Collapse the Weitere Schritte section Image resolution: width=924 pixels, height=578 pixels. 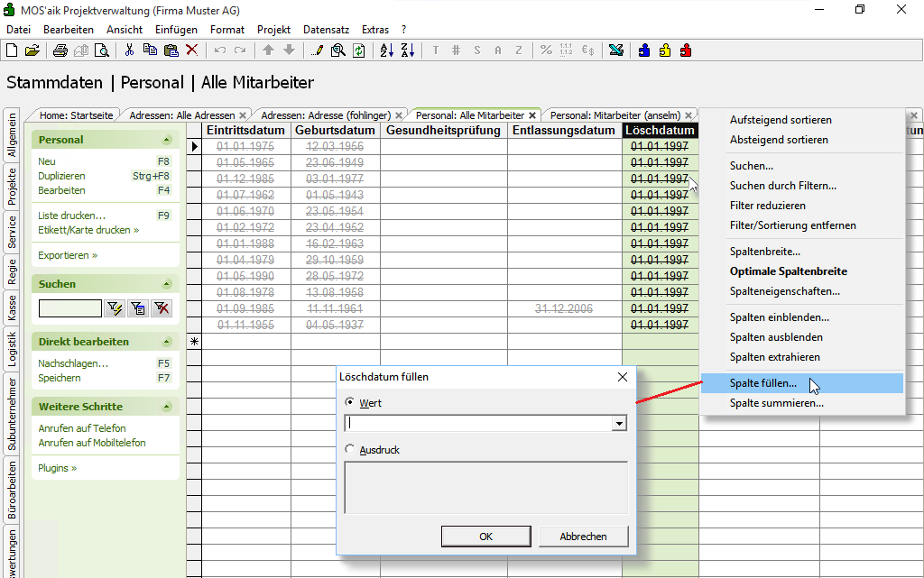167,406
